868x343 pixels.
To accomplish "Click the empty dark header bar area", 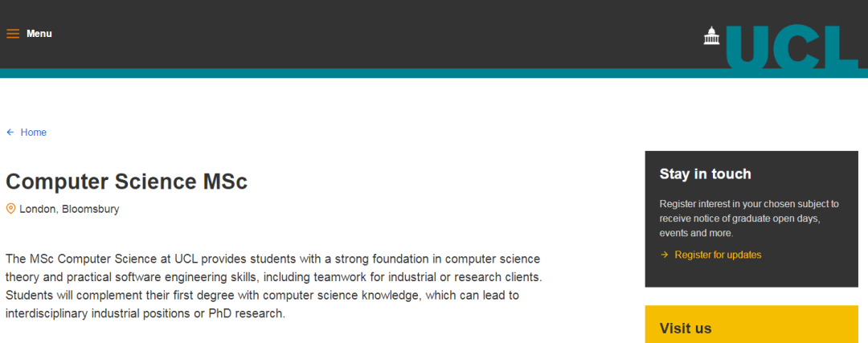I will (x=362, y=34).
